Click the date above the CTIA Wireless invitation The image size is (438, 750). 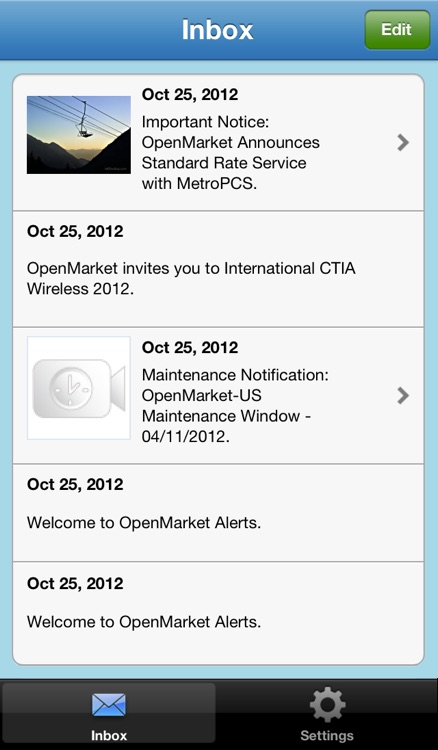[75, 232]
